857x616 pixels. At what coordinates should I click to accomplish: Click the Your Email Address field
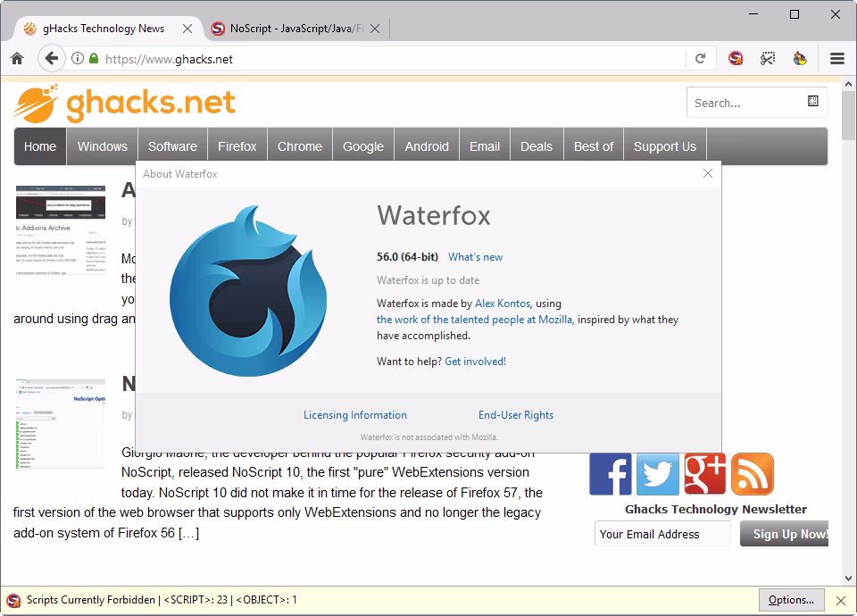(x=662, y=534)
